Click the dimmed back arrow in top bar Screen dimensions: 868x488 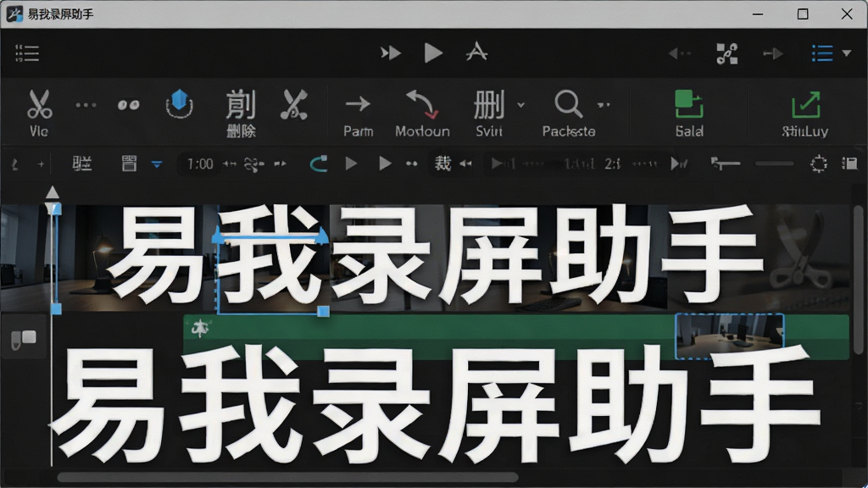click(679, 53)
